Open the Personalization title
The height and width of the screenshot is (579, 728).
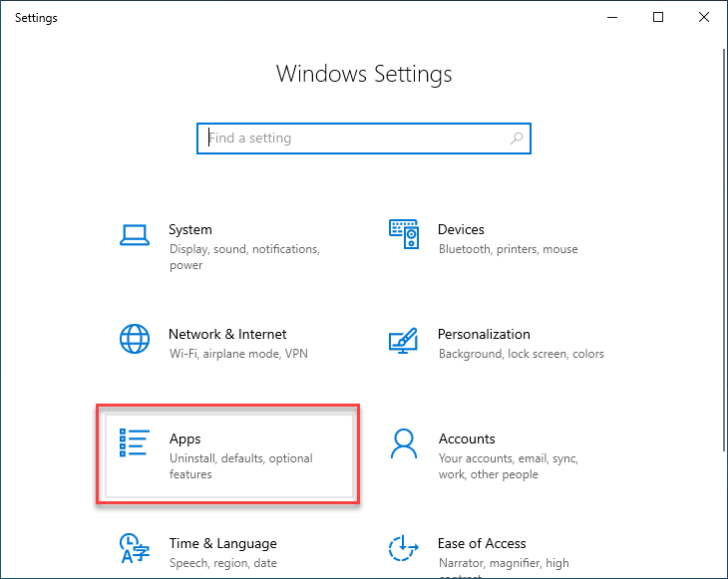(x=484, y=334)
